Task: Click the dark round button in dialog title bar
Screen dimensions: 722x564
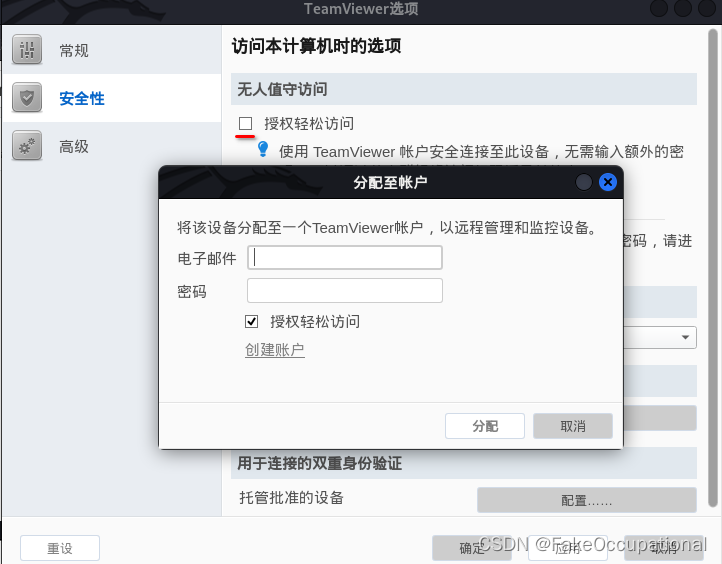Action: [583, 182]
